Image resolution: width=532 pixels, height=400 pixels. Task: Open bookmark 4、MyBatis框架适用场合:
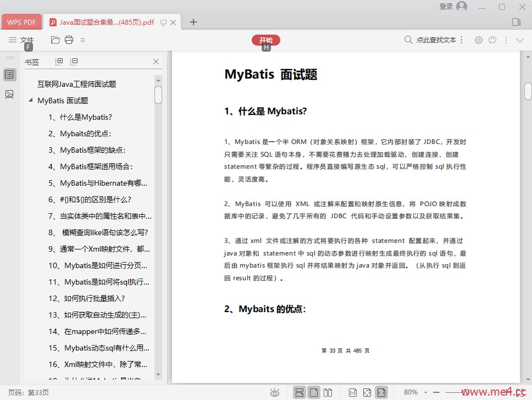90,166
